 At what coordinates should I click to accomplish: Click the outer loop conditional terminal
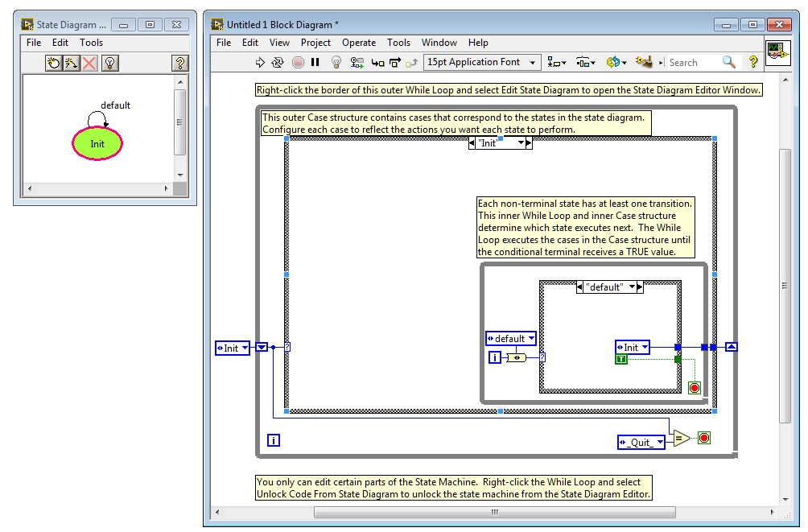703,438
